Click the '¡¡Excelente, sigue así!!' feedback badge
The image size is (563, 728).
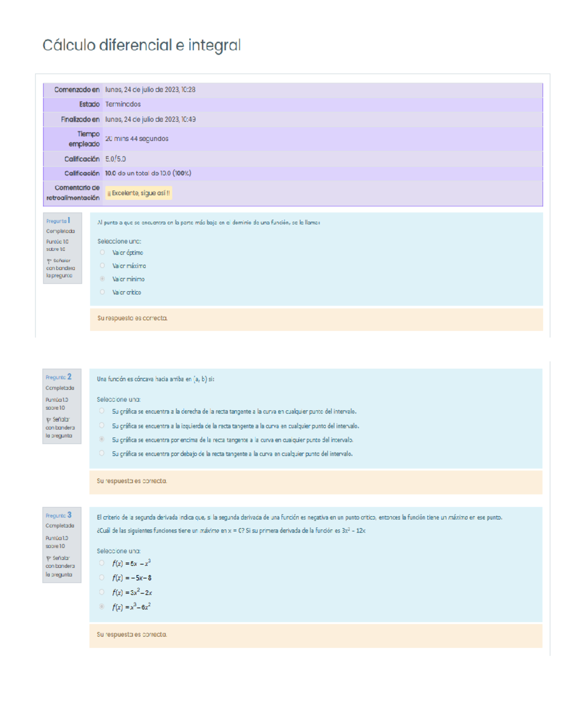point(138,193)
